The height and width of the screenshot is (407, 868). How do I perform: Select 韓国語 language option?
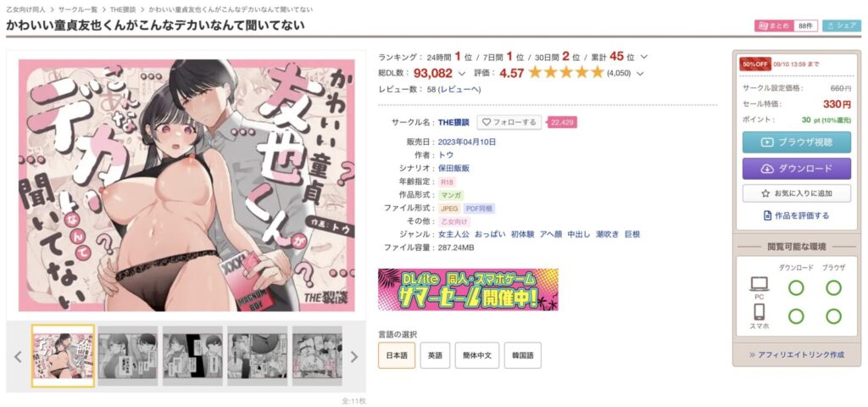point(522,355)
